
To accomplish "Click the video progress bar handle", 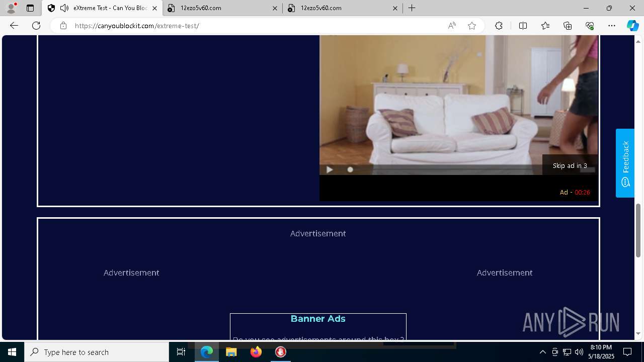I will (350, 169).
